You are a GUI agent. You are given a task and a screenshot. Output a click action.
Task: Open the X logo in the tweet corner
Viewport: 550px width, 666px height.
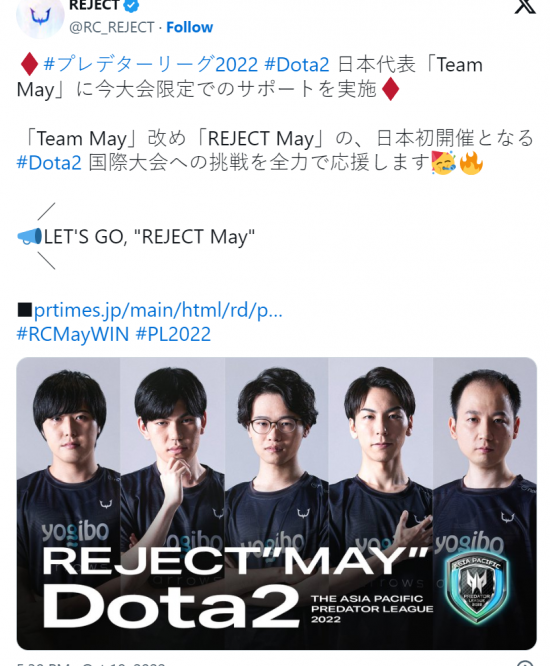(525, 6)
